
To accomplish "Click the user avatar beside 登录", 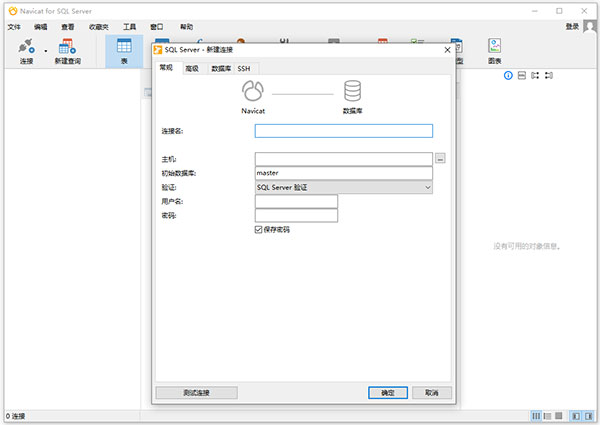I will pyautogui.click(x=590, y=26).
